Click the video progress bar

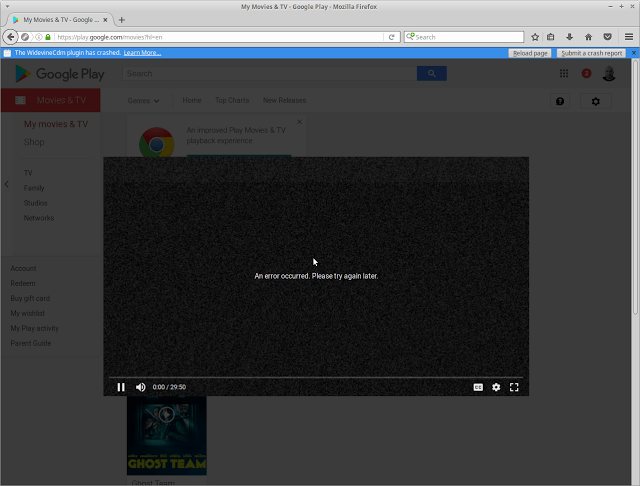(315, 377)
